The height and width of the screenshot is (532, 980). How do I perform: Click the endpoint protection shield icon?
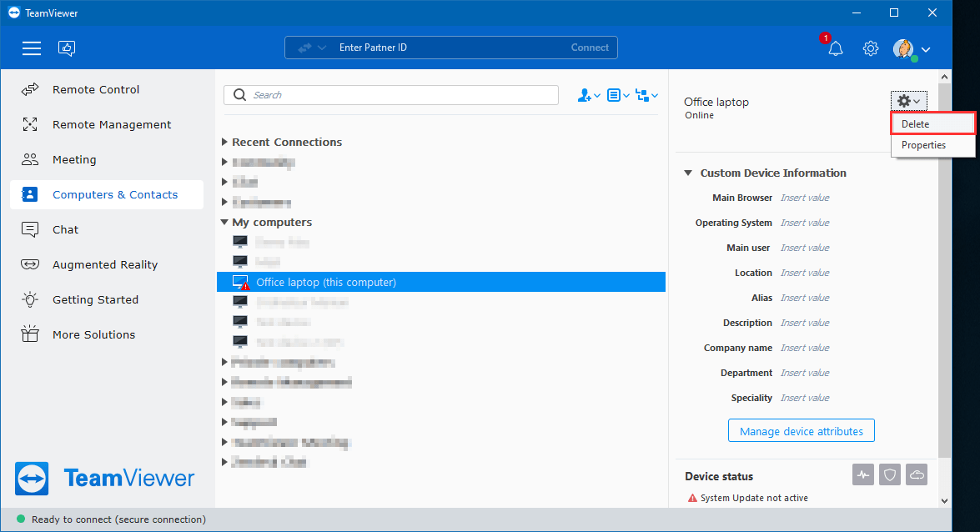890,475
